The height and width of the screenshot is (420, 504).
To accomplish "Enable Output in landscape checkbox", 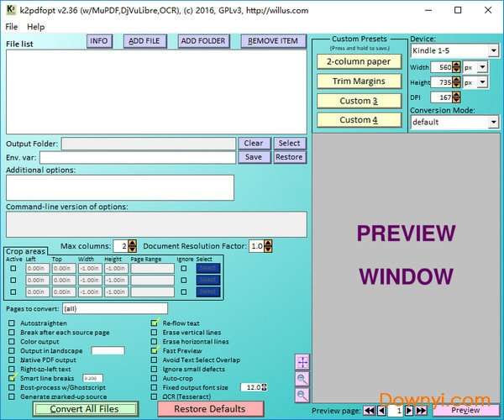I will 12,350.
